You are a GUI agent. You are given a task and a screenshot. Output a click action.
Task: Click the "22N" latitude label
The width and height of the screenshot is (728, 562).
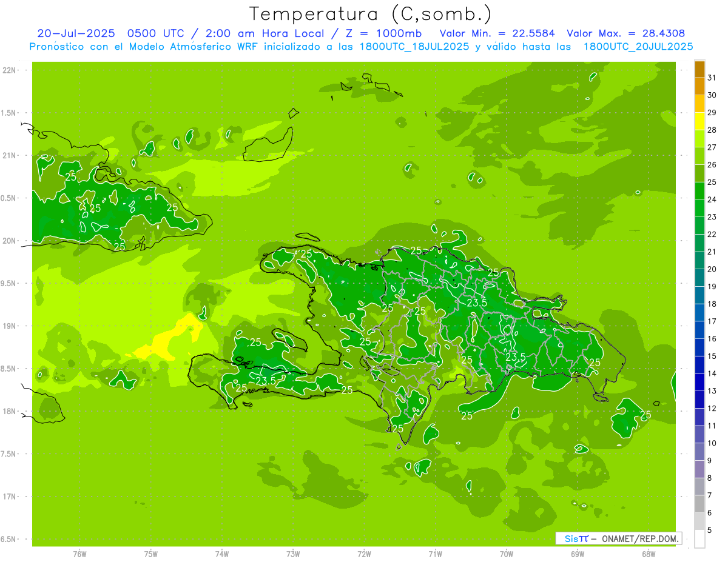pos(10,70)
